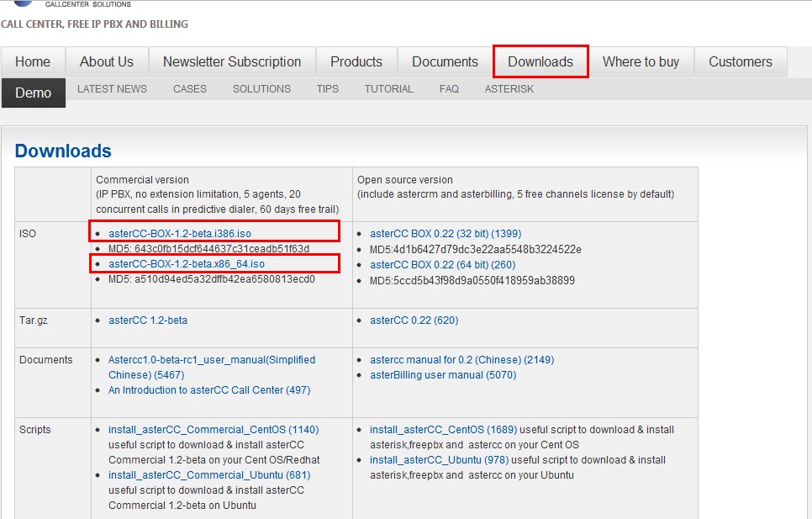
Task: Click the ASTERISK submenu item
Action: pos(509,89)
